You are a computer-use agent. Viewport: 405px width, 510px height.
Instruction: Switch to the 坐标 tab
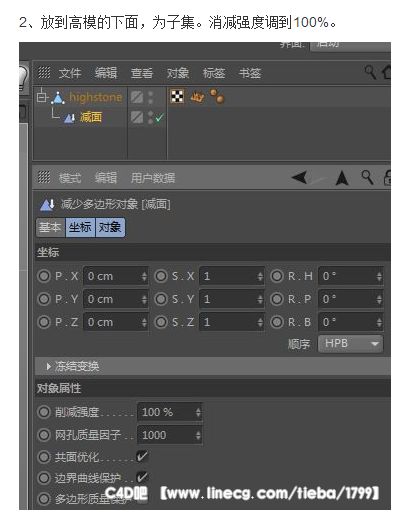pos(80,227)
